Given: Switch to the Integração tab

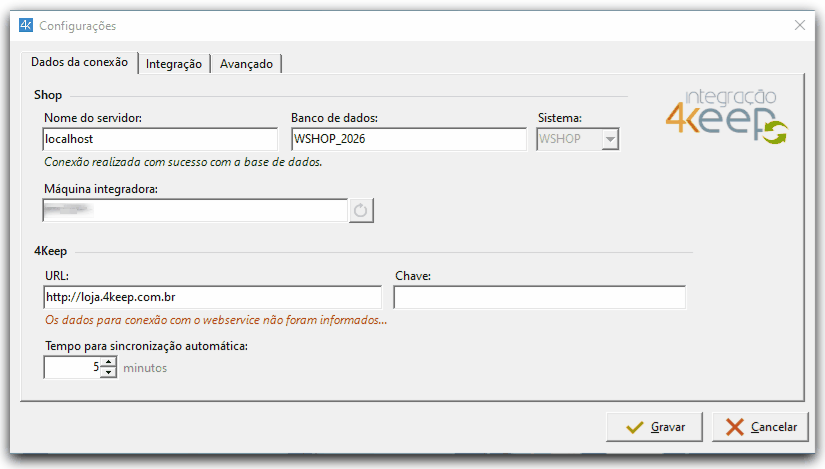Looking at the screenshot, I should (174, 64).
